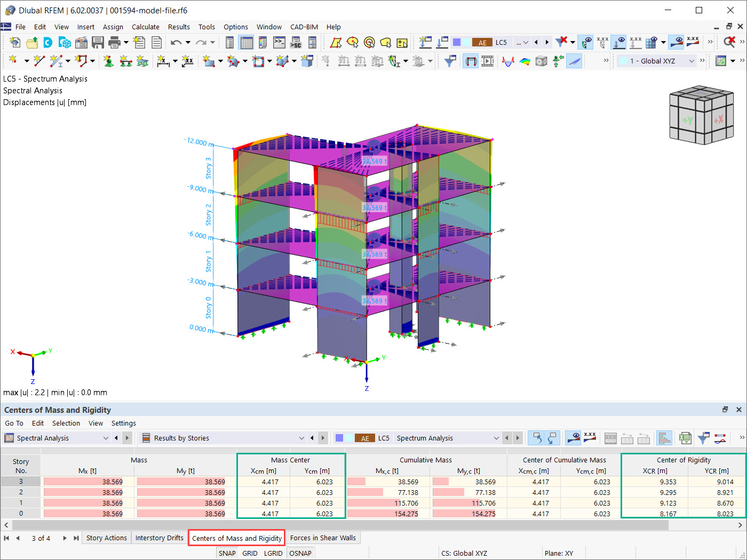Insert a new member with the member tool
Image resolution: width=747 pixels, height=560 pixels.
pos(56,61)
